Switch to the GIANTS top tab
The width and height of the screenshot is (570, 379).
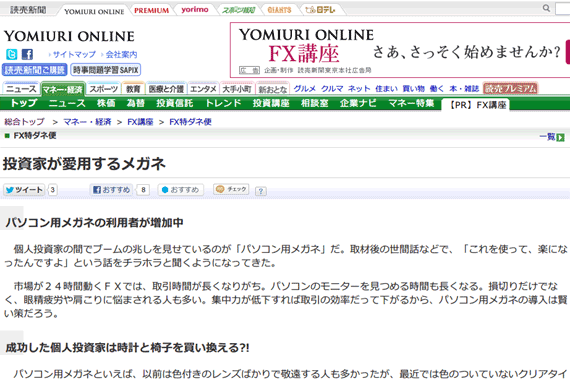pyautogui.click(x=279, y=10)
